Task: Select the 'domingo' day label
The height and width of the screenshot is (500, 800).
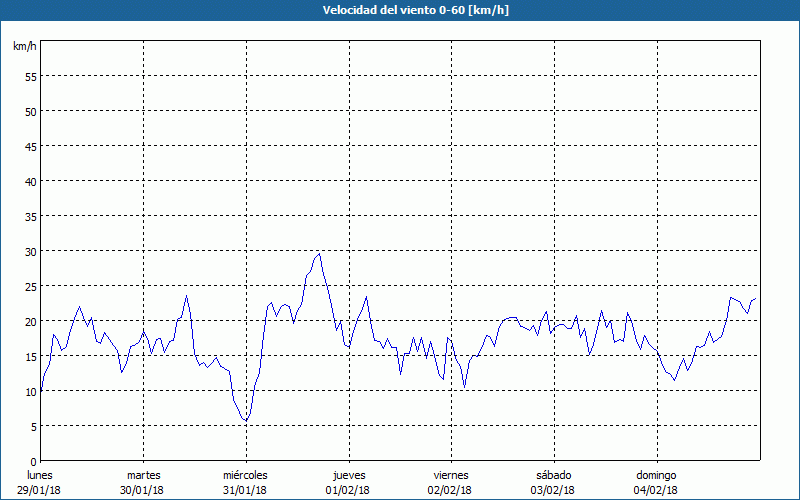Action: 656,475
